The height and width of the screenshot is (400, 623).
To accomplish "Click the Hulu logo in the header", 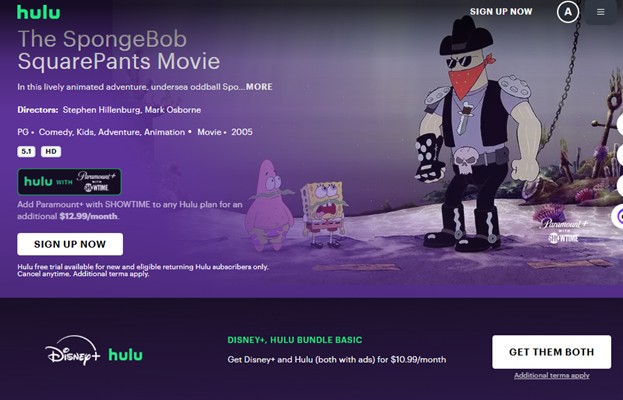I will [x=39, y=12].
